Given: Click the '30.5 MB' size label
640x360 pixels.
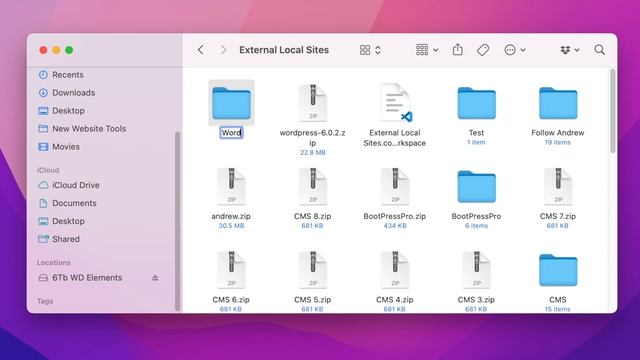Looking at the screenshot, I should [x=231, y=225].
